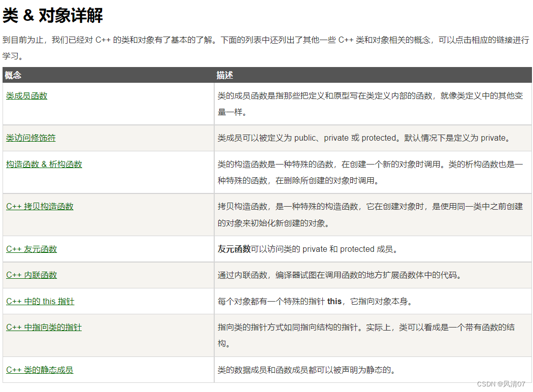
Task: Open the 类访问修饰符 link
Action: pos(30,138)
